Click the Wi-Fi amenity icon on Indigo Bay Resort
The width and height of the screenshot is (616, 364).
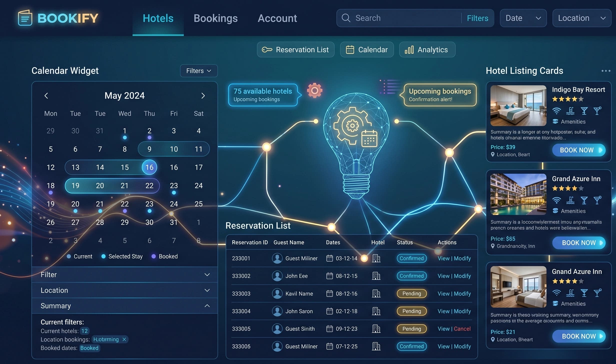point(556,110)
